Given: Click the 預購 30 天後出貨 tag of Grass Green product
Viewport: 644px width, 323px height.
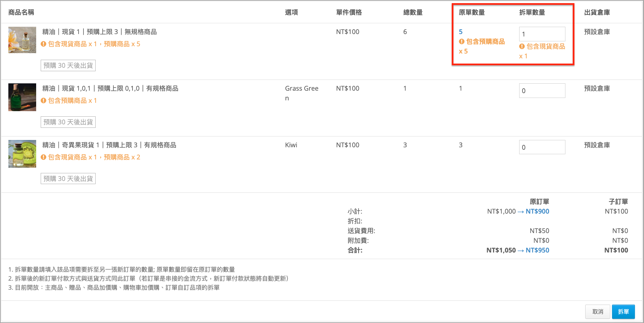Looking at the screenshot, I should click(x=68, y=122).
